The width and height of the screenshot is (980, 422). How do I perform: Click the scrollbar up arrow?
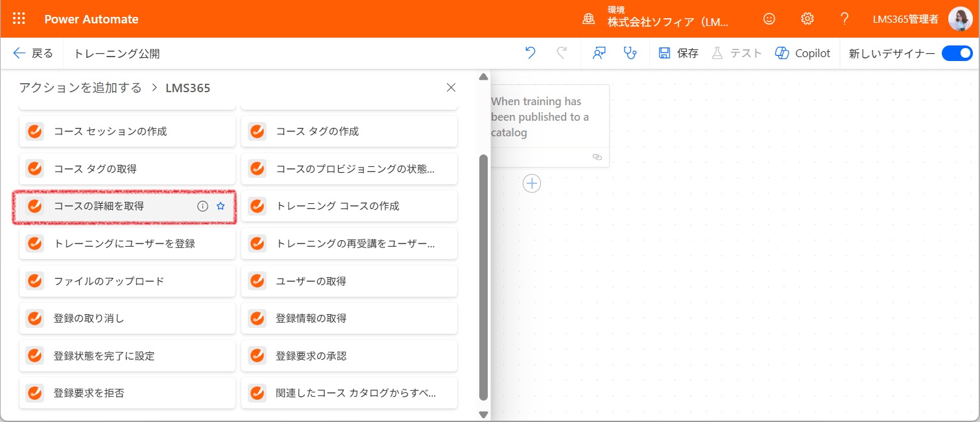click(x=483, y=77)
